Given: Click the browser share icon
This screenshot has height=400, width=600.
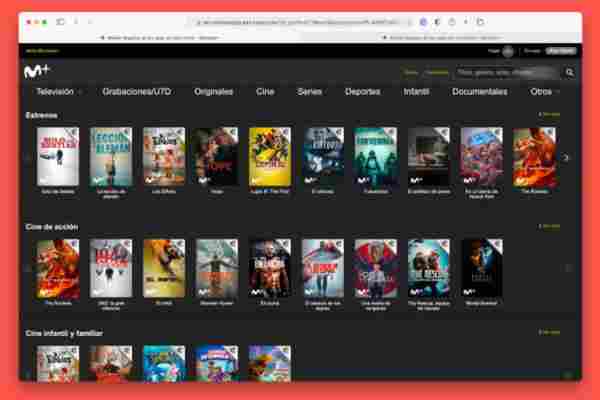Looking at the screenshot, I should click(452, 22).
